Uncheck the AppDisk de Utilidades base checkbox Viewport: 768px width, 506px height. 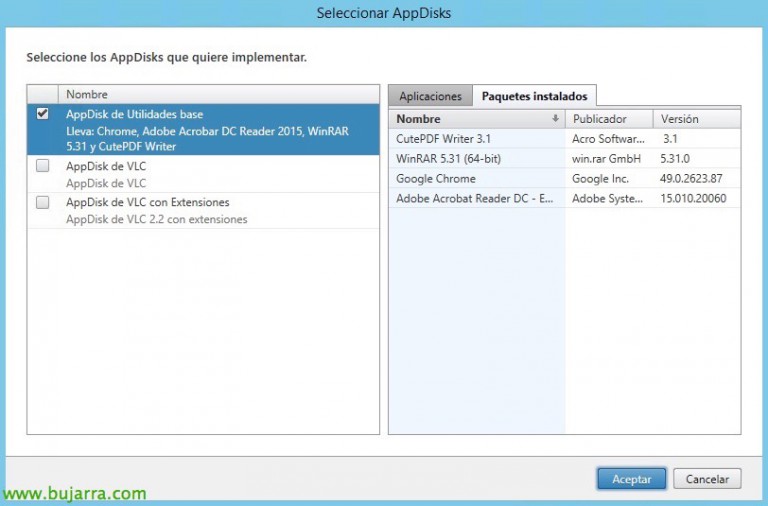[43, 114]
